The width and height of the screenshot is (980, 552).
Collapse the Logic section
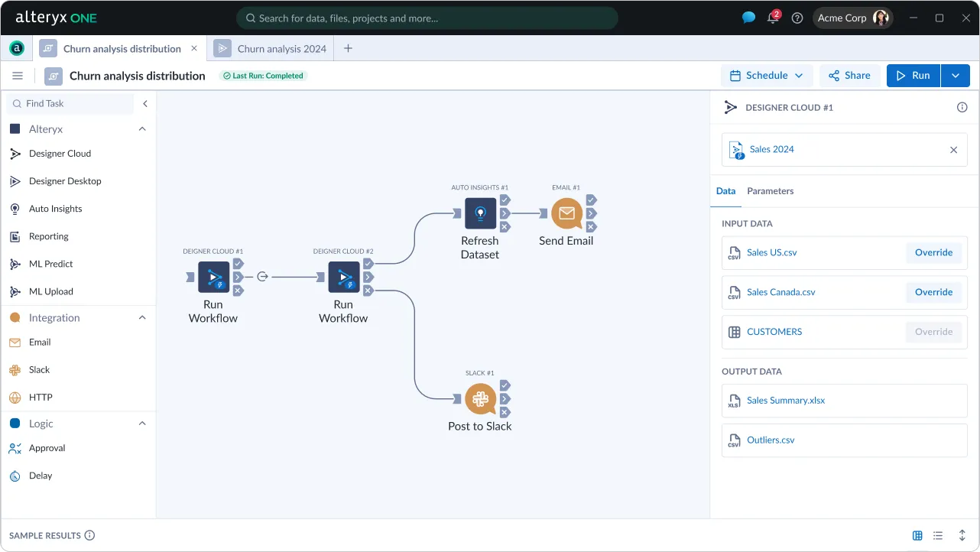(142, 423)
